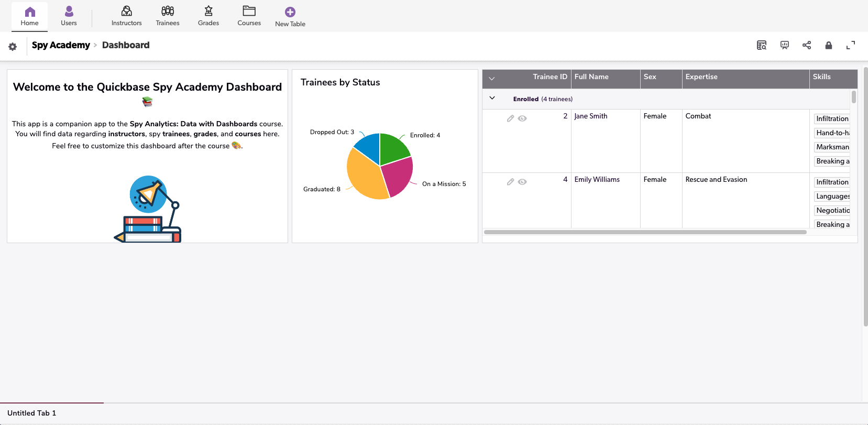View Jane Smith record with eye icon

point(522,118)
